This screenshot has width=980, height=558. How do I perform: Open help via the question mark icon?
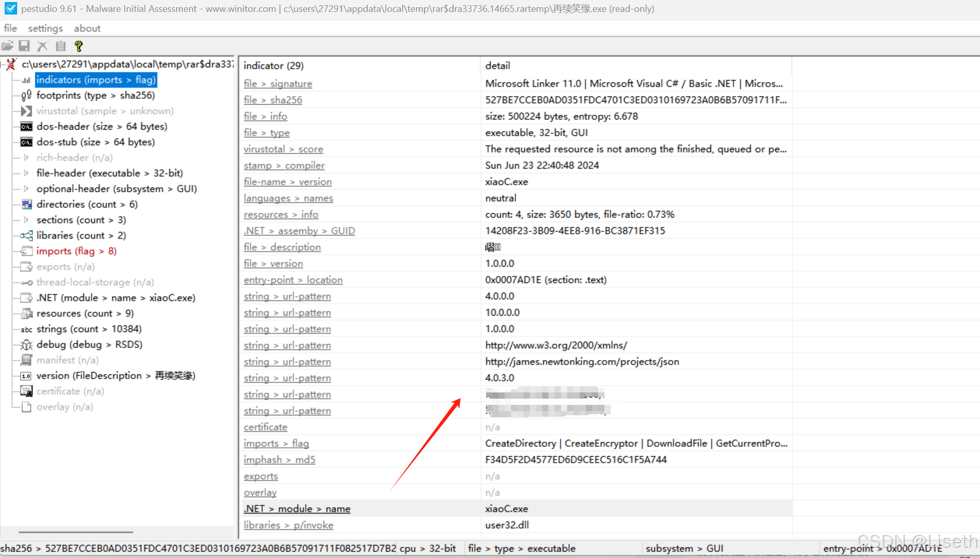pyautogui.click(x=78, y=46)
